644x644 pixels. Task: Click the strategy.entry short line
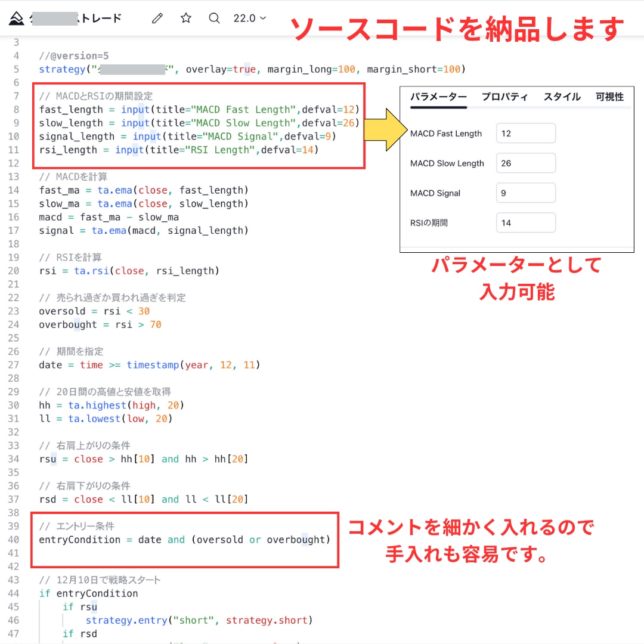point(199,620)
